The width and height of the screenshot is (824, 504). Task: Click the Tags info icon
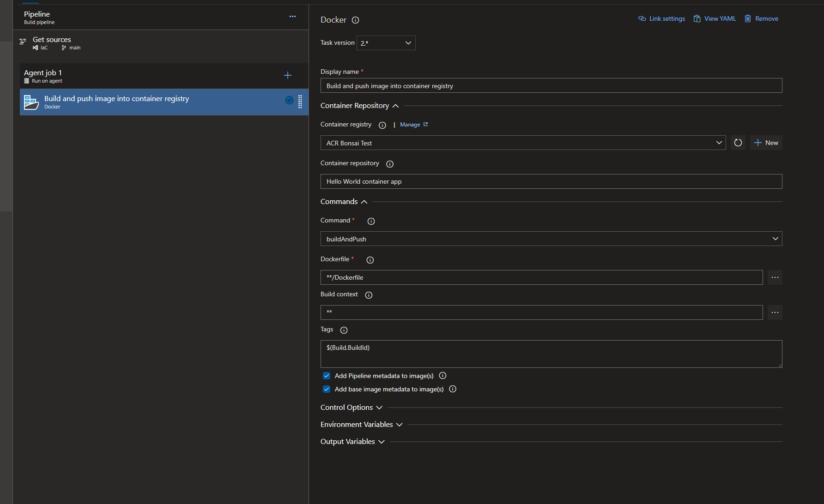click(344, 330)
